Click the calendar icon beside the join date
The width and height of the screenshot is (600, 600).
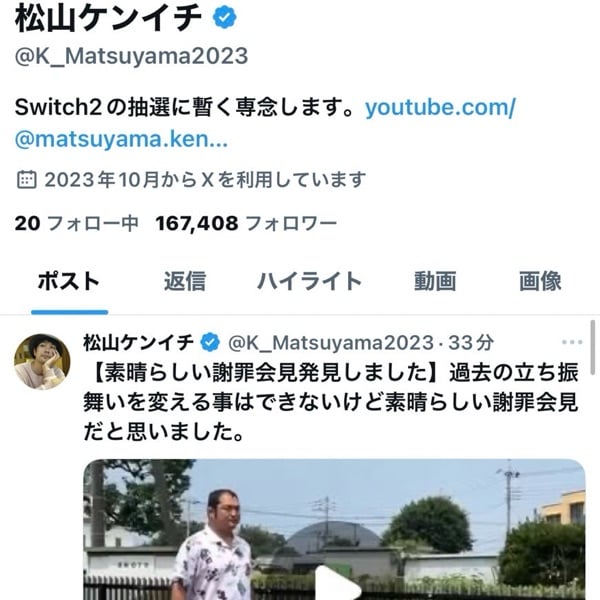[27, 179]
